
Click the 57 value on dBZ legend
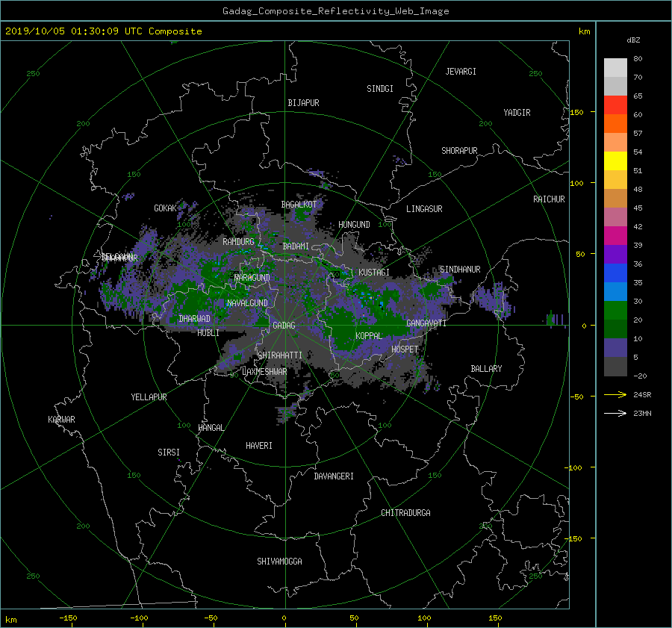(638, 134)
